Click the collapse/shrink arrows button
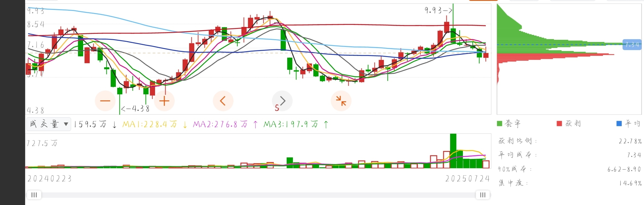The height and width of the screenshot is (205, 644). (x=341, y=101)
